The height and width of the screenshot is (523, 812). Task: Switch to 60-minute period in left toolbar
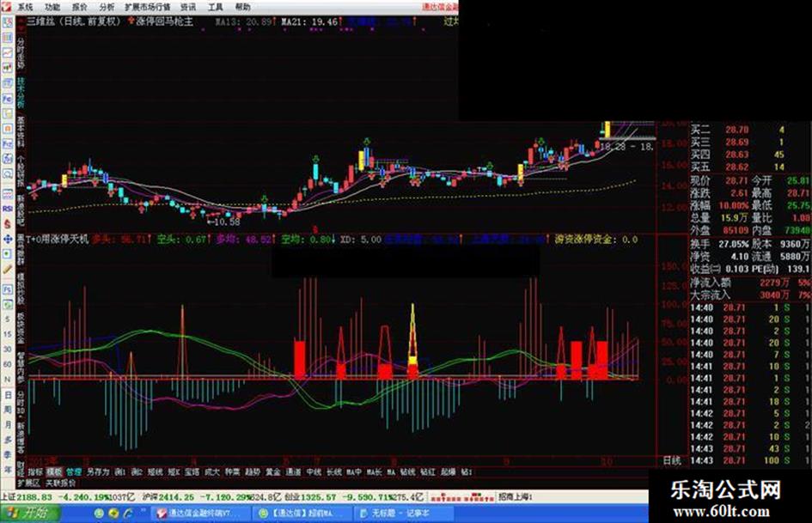(x=7, y=364)
